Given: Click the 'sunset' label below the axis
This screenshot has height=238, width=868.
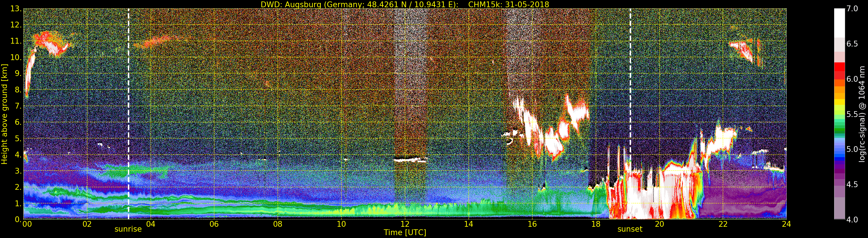Looking at the screenshot, I should (630, 229).
